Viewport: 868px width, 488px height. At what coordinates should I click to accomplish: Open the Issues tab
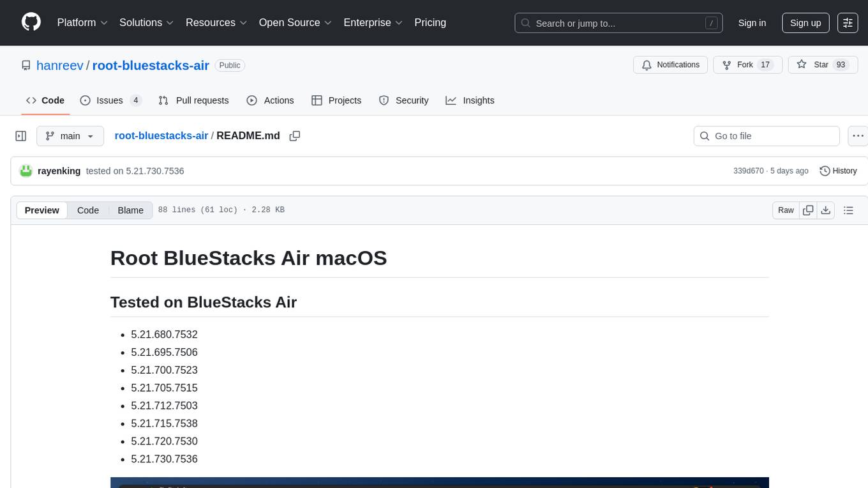click(x=111, y=100)
